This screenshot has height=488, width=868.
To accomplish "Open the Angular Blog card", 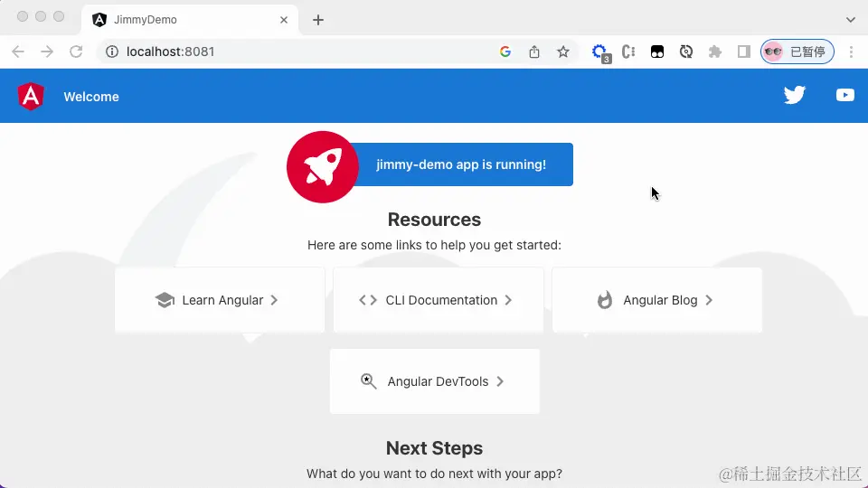I will coord(657,300).
